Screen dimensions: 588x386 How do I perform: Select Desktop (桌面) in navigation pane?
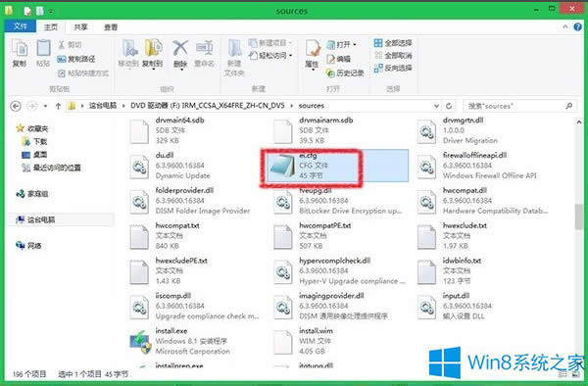coord(34,155)
